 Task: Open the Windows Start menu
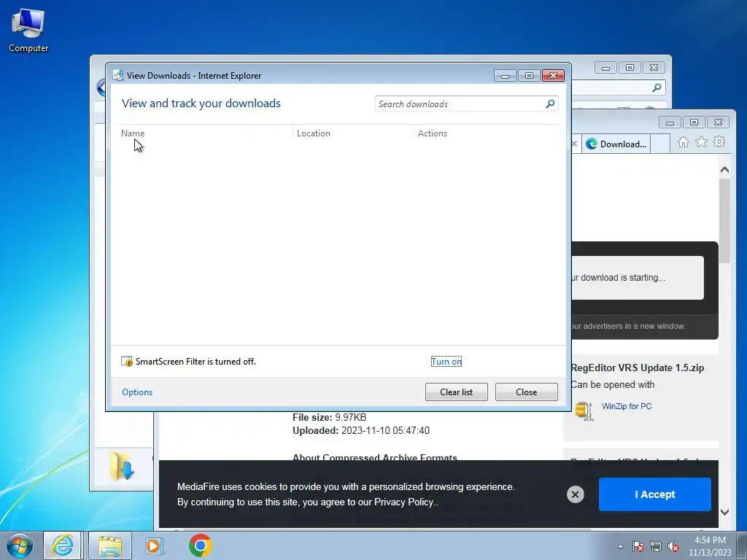point(20,545)
